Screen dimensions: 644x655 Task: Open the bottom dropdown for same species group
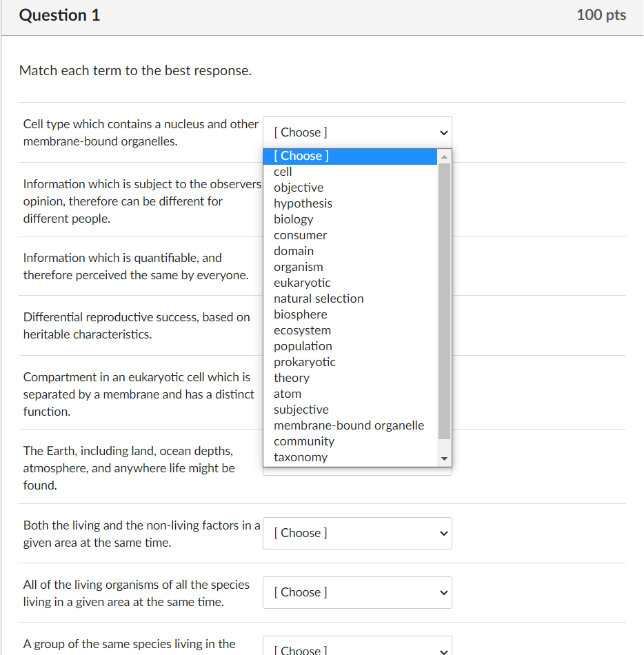tap(356, 647)
